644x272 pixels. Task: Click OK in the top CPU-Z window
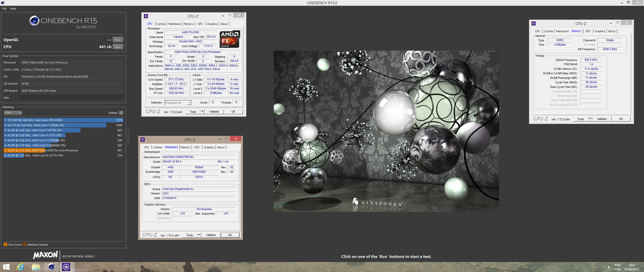[233, 112]
